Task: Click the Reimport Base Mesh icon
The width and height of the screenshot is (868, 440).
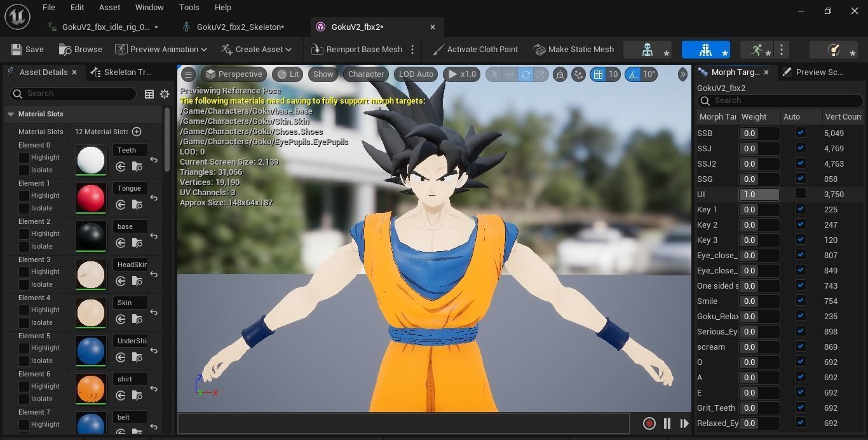Action: point(316,49)
